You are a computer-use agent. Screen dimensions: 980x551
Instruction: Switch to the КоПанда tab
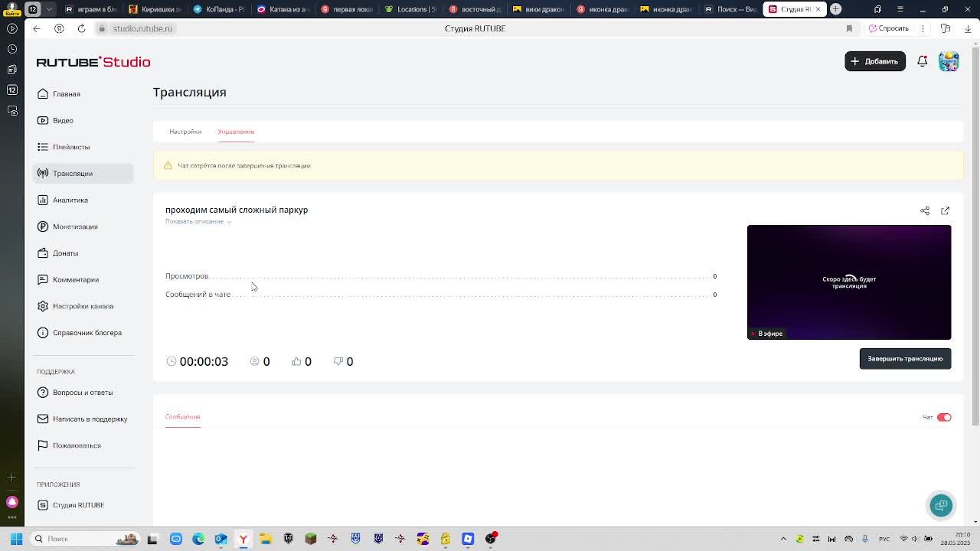coord(219,9)
